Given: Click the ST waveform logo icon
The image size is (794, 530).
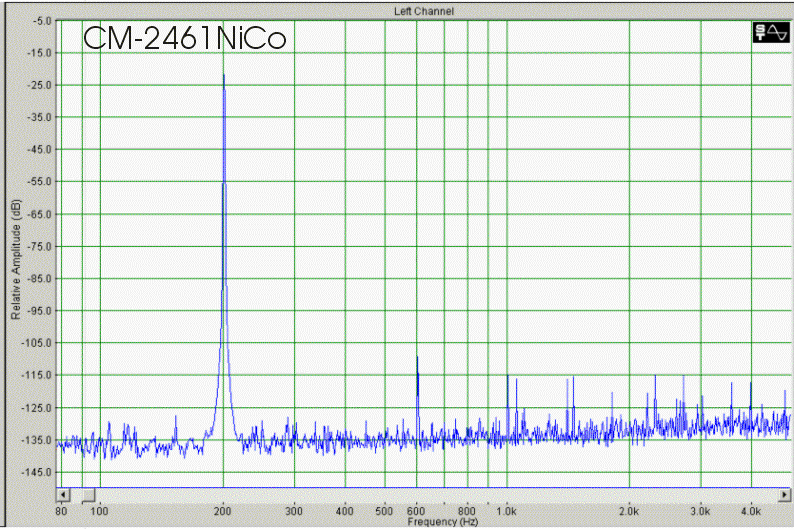Looking at the screenshot, I should click(771, 33).
